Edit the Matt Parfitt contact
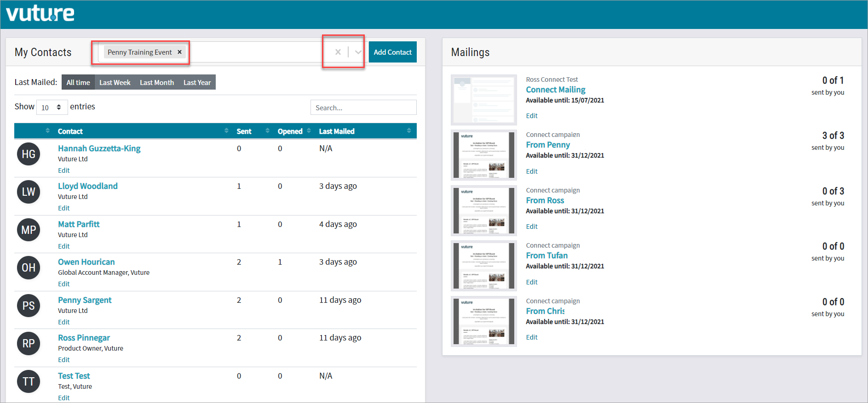Image resolution: width=868 pixels, height=403 pixels. click(x=64, y=246)
